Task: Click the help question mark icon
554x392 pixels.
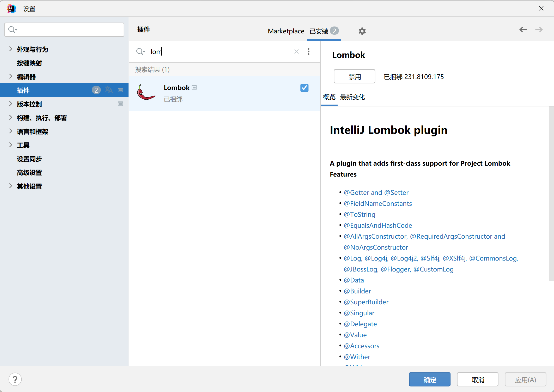Action: point(15,379)
